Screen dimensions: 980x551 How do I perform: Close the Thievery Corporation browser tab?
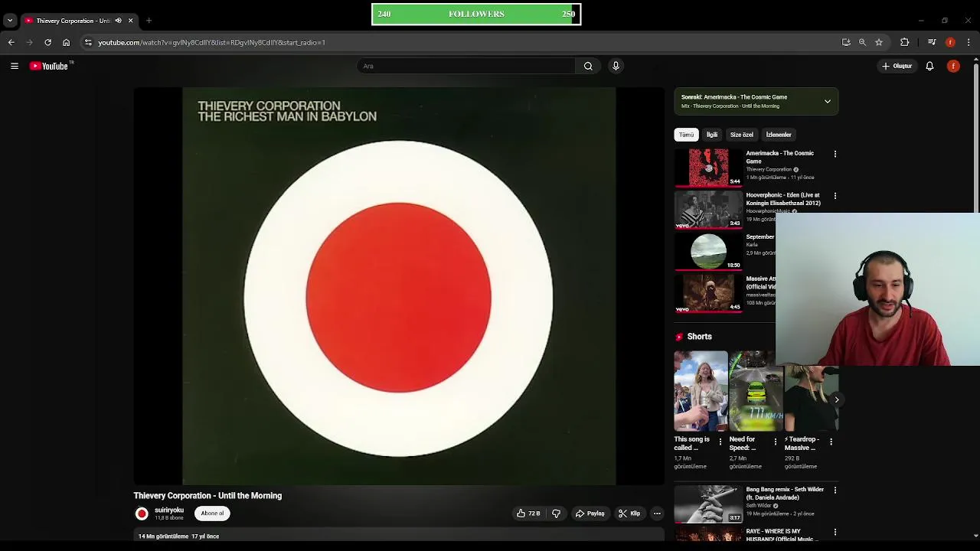(x=130, y=21)
